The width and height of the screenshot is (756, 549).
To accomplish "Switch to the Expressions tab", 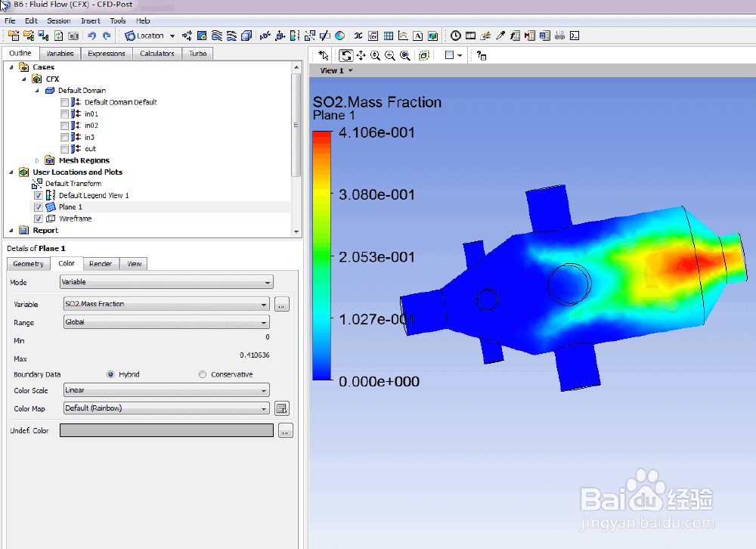I will [x=107, y=54].
